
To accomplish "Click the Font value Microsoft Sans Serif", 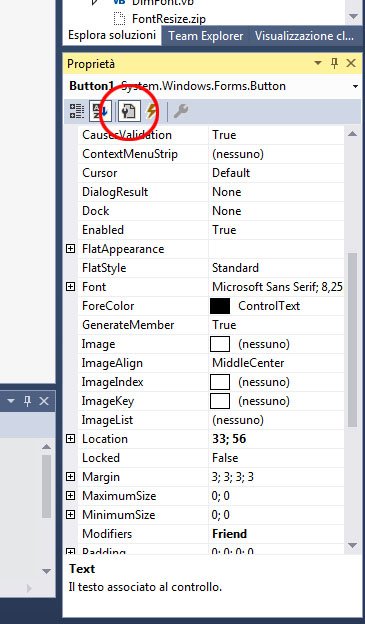I will pyautogui.click(x=277, y=287).
